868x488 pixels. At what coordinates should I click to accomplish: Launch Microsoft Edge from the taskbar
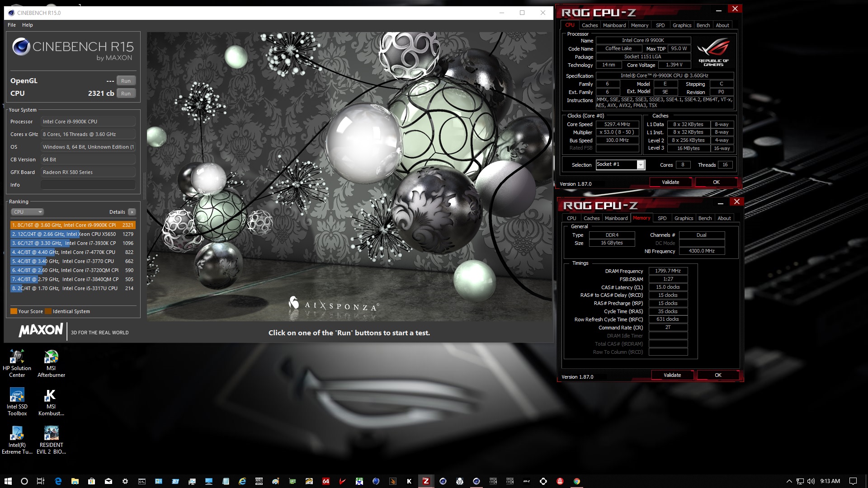[x=58, y=481]
